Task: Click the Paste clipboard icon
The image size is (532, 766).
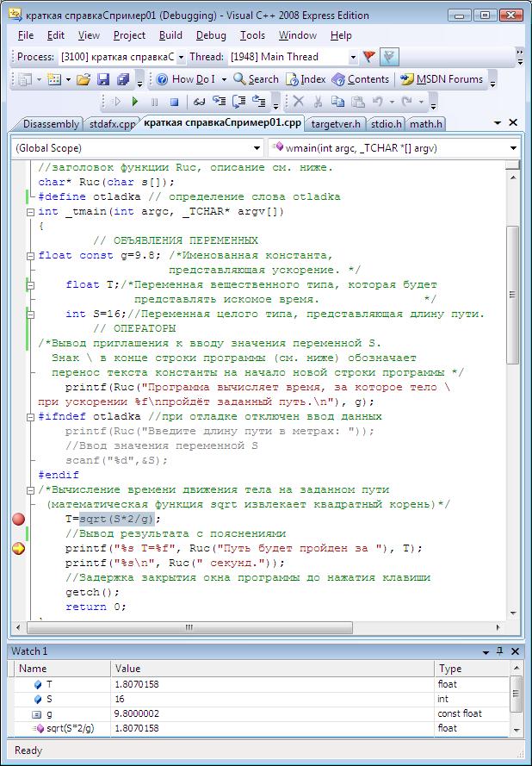Action: [x=358, y=102]
